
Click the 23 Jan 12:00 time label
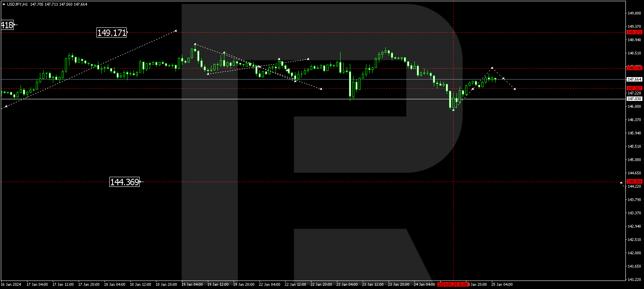[373, 285]
